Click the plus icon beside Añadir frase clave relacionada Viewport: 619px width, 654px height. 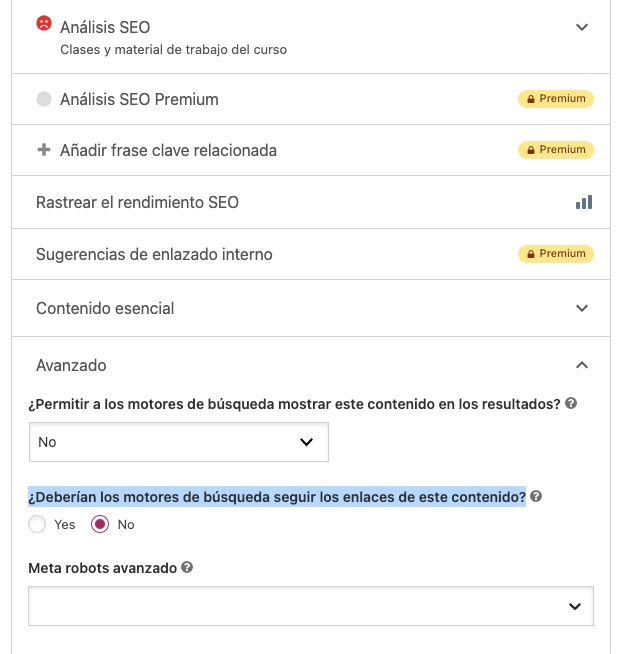pos(44,150)
